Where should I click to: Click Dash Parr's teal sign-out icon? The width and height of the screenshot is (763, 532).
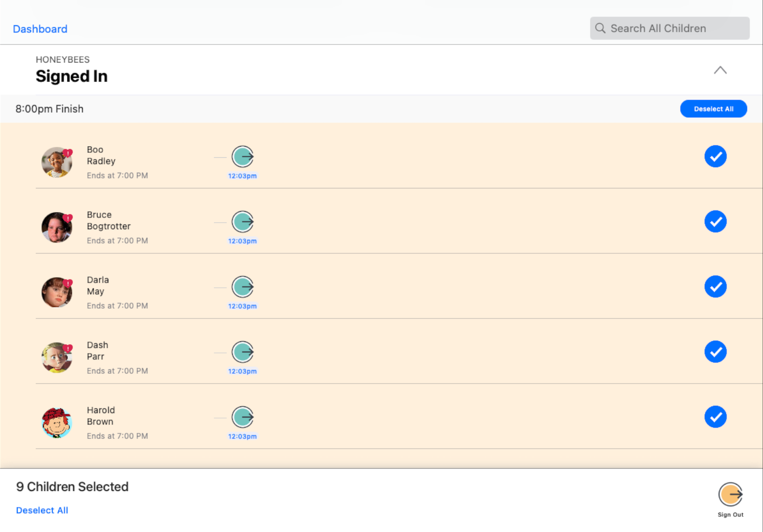point(243,352)
